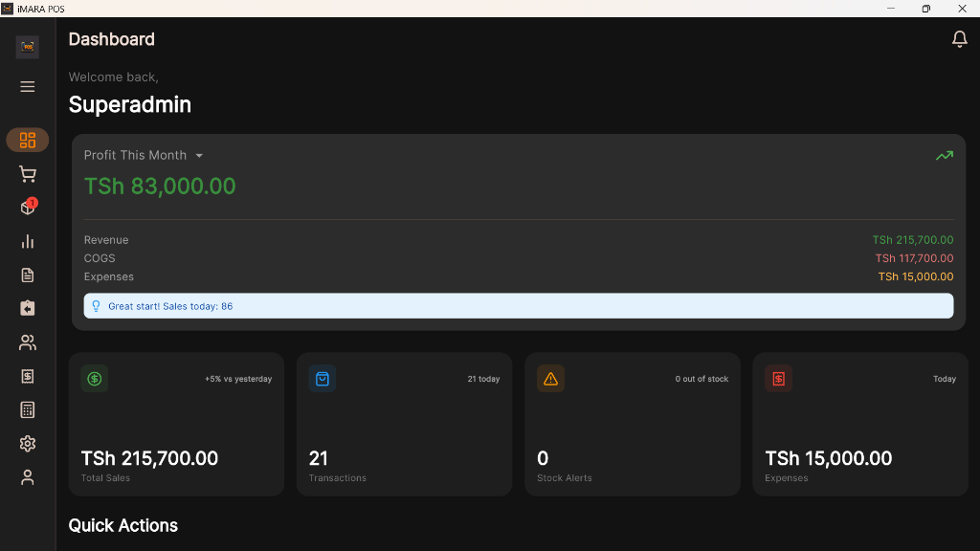Click the iMARA POS logo in the sidebar
Image resolution: width=980 pixels, height=551 pixels.
pos(28,47)
